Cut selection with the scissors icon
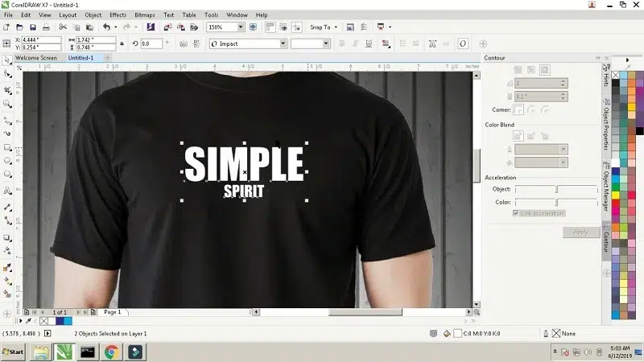Screen dimensions: 644x362 pyautogui.click(x=63, y=27)
